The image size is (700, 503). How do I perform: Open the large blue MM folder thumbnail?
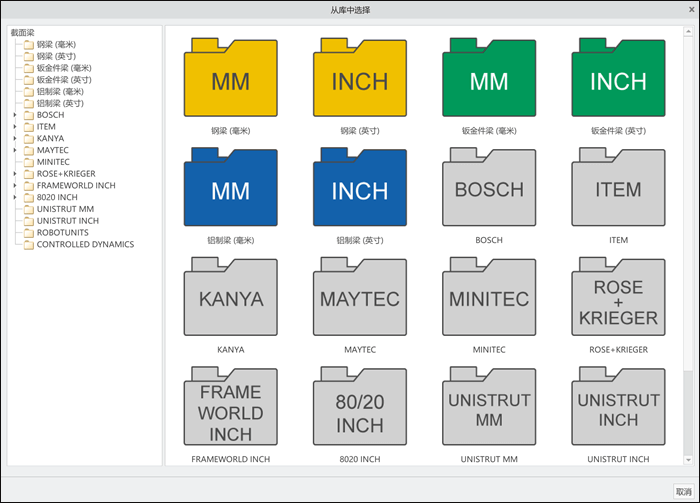[230, 187]
